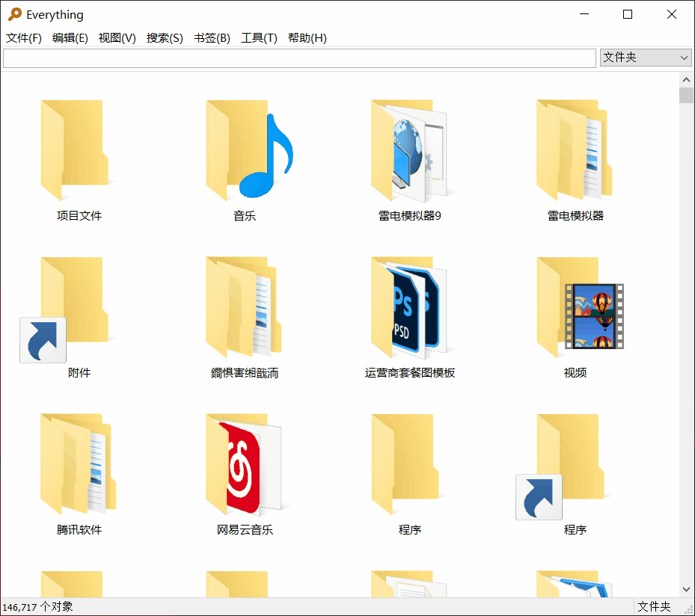Click the 雷电模拟器9 name label
This screenshot has height=616, width=695.
(409, 215)
